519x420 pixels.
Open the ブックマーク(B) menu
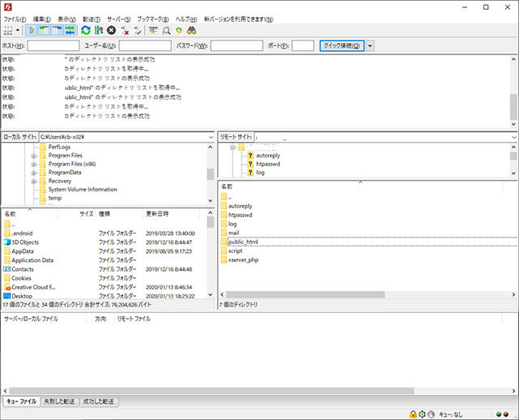[153, 19]
